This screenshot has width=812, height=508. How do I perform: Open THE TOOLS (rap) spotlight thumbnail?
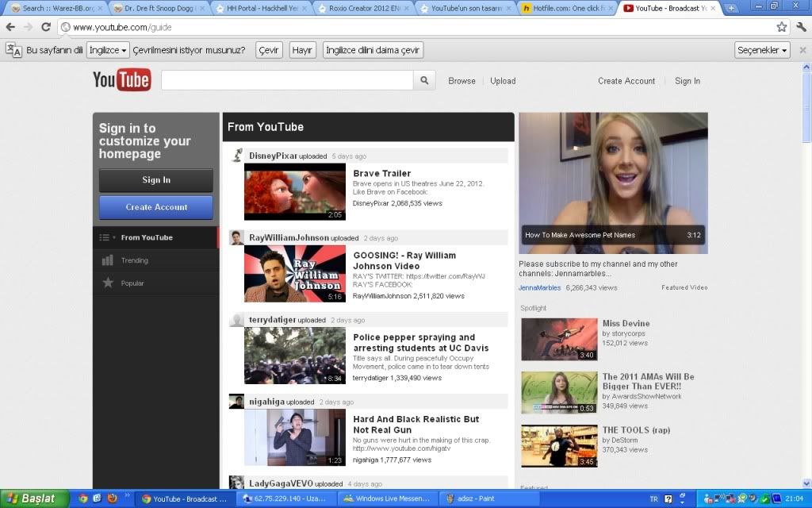pyautogui.click(x=559, y=446)
